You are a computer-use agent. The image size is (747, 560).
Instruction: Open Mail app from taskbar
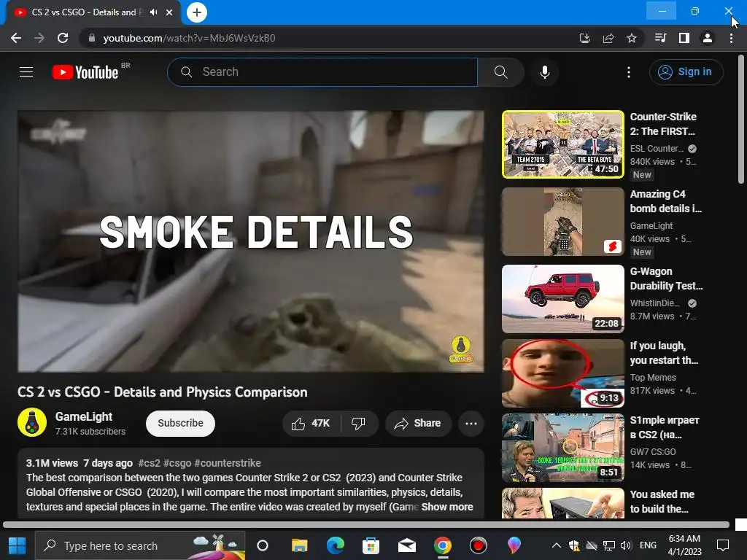click(406, 545)
